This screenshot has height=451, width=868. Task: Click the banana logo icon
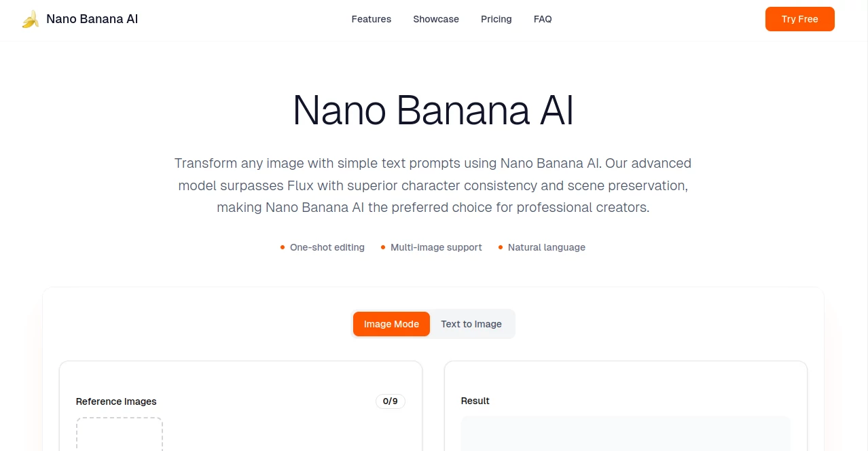pyautogui.click(x=30, y=18)
